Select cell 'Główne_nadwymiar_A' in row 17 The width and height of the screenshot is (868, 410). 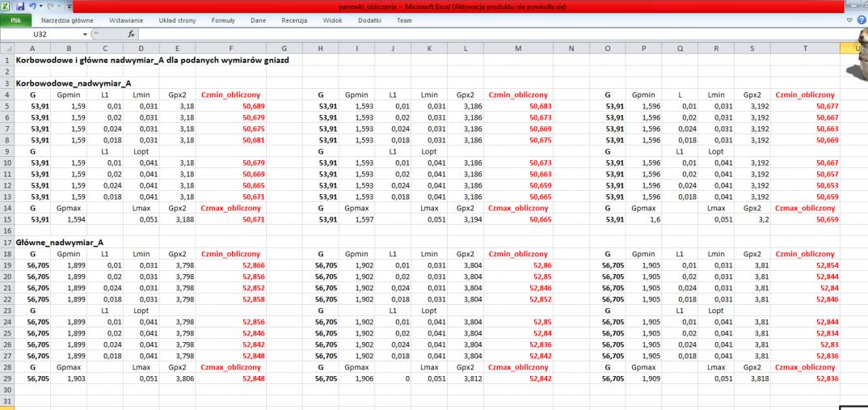click(60, 242)
